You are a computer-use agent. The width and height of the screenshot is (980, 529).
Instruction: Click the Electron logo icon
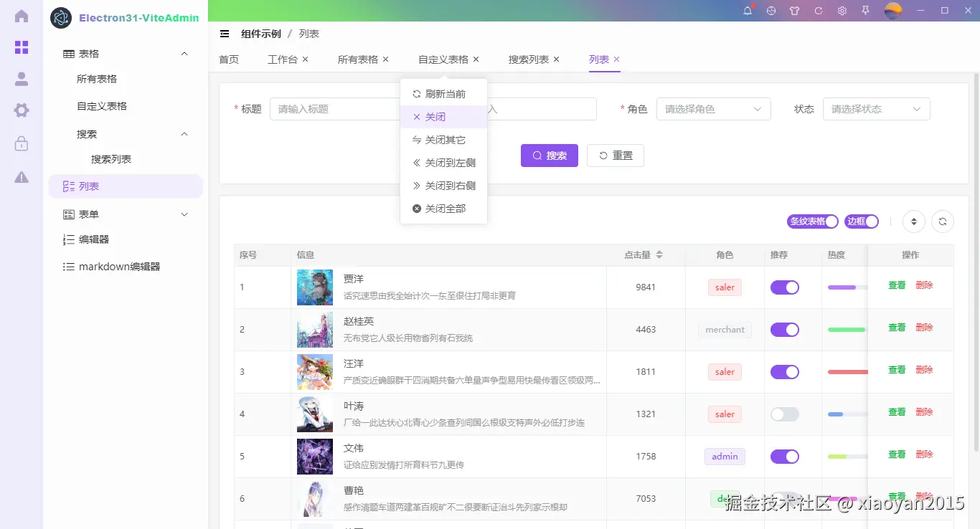[61, 18]
